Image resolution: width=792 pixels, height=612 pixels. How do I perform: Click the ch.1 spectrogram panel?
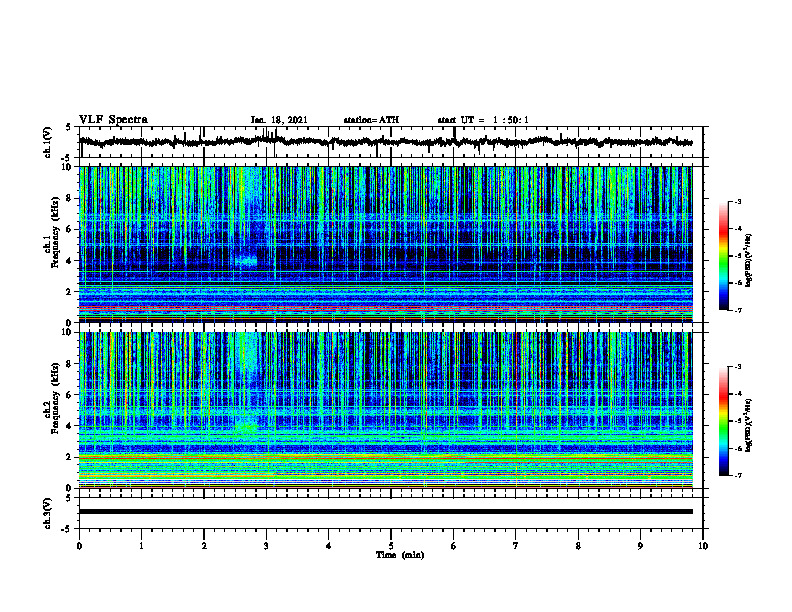pos(386,244)
